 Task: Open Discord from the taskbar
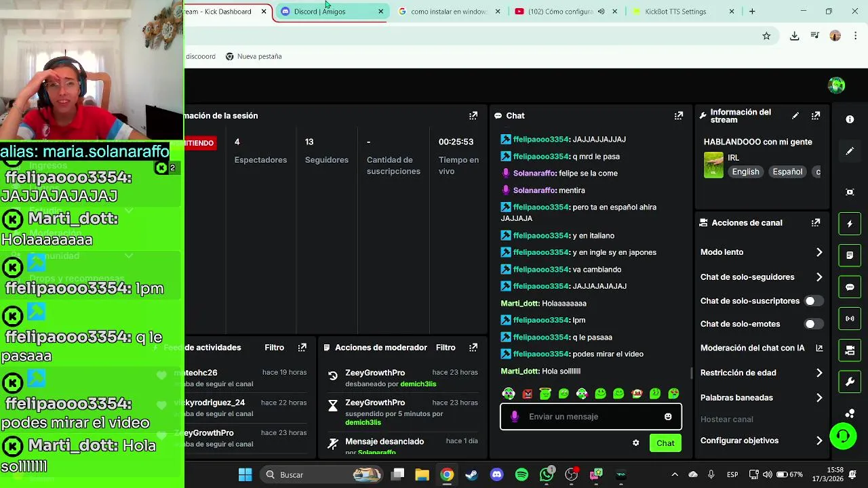click(496, 474)
